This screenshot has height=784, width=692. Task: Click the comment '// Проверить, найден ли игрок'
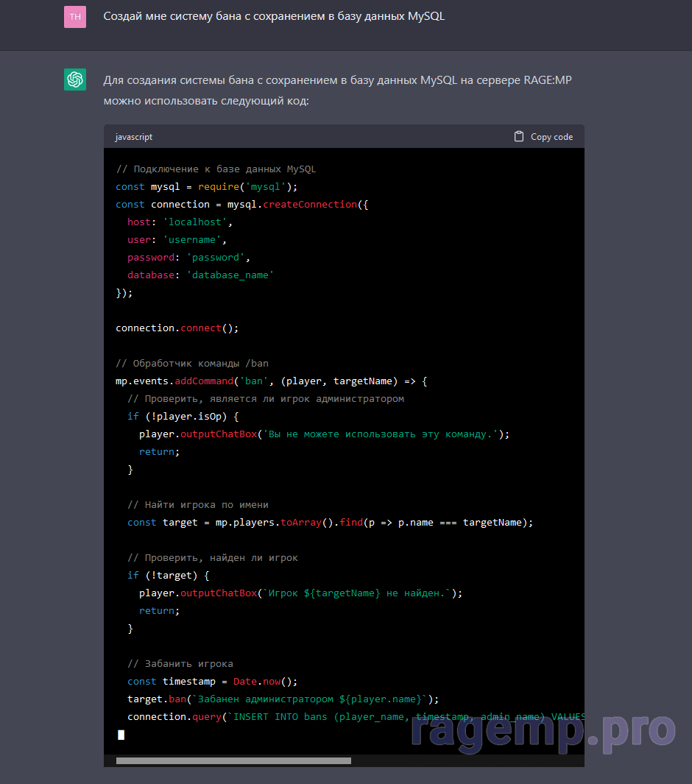pos(213,557)
